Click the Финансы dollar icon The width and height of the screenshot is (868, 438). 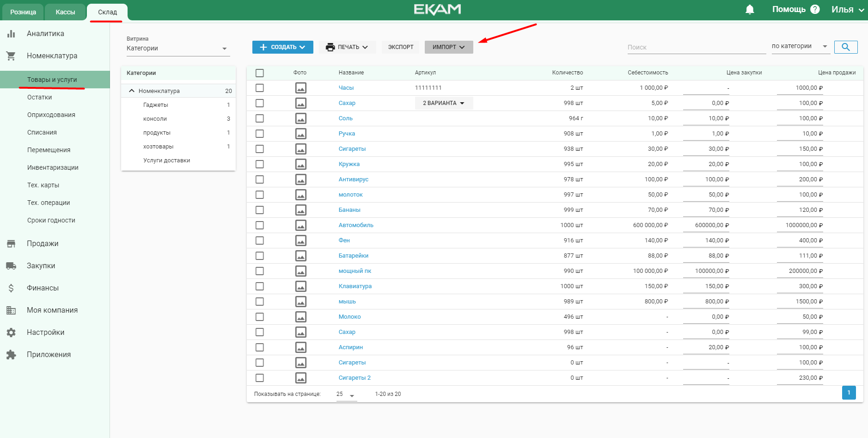11,288
